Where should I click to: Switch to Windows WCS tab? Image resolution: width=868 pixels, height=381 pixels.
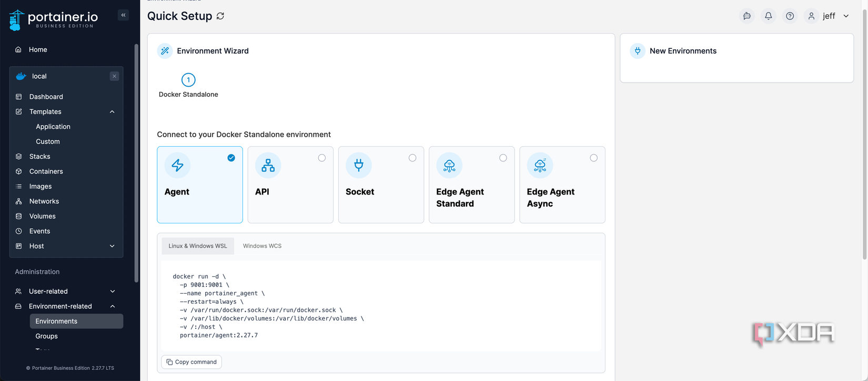click(262, 246)
